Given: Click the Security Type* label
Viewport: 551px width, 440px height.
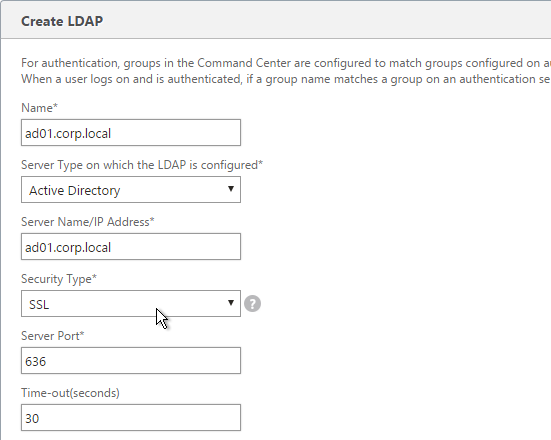Looking at the screenshot, I should coord(59,279).
